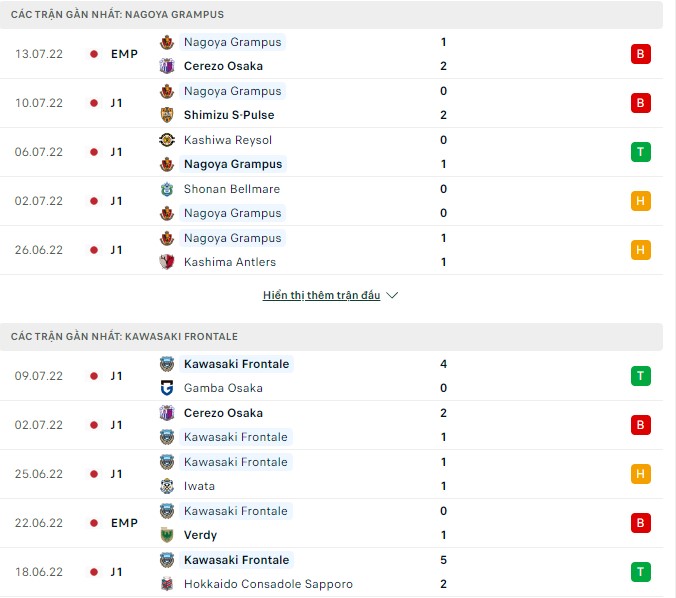Select Kawasaki Frontale header section title
This screenshot has width=676, height=598.
click(124, 337)
